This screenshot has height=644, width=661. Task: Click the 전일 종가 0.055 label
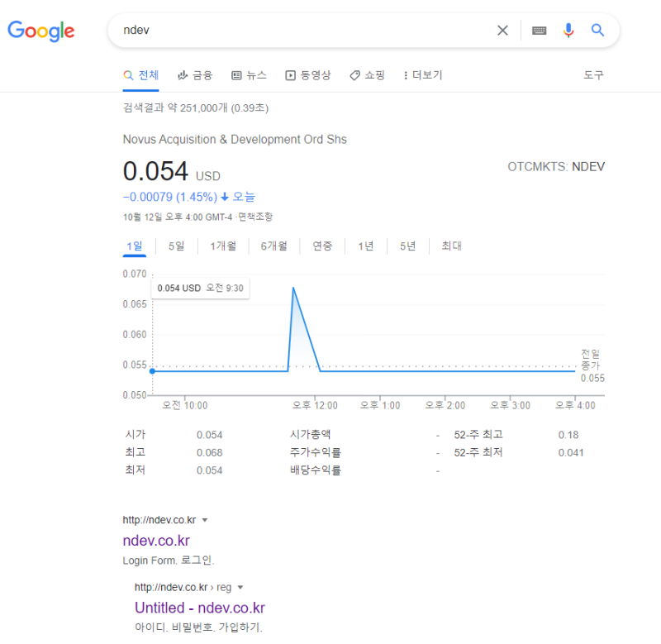tap(592, 365)
